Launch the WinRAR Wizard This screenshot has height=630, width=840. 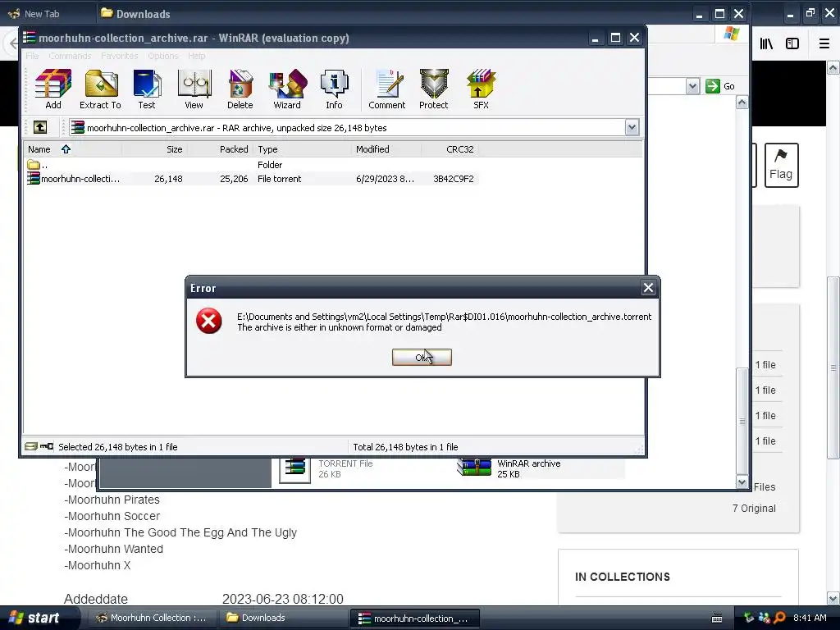point(287,89)
